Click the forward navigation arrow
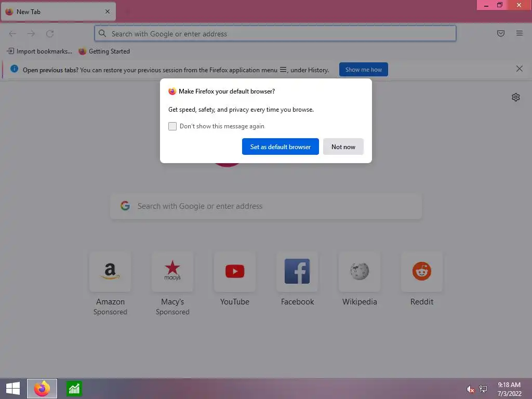 pos(31,34)
